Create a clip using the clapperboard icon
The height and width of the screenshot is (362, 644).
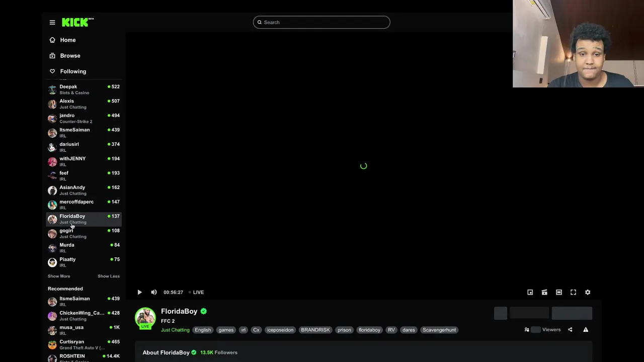coord(544,292)
